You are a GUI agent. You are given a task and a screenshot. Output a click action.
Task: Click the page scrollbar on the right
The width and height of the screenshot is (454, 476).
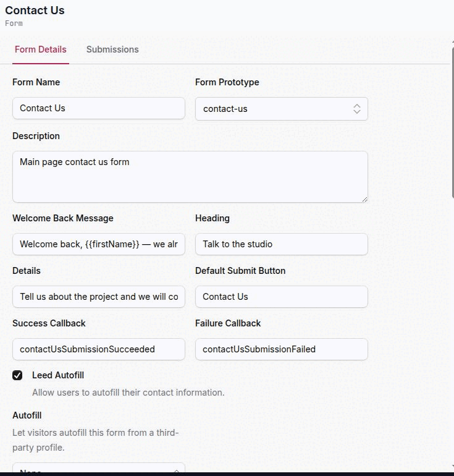click(453, 121)
